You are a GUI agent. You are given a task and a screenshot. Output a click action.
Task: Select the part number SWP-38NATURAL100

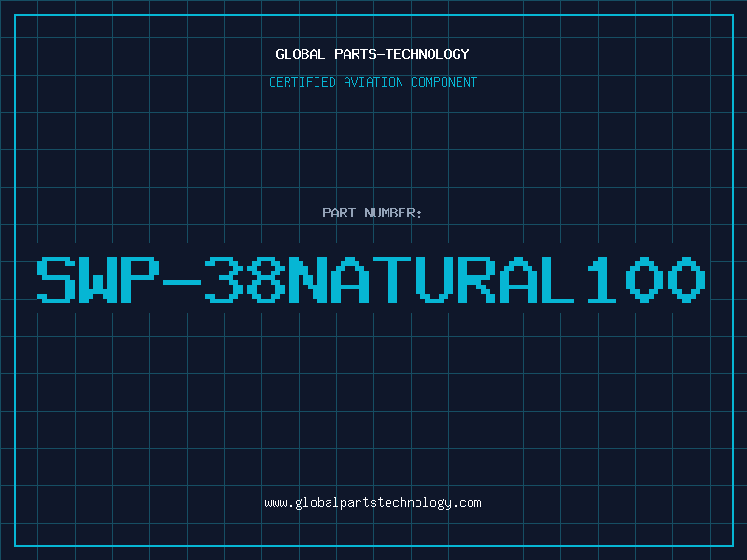(371, 279)
